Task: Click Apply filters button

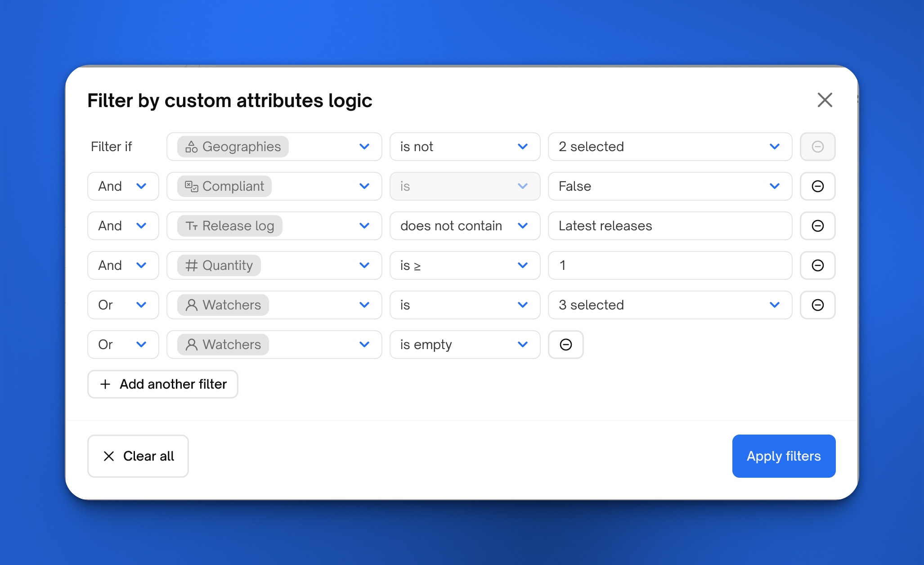Action: point(783,456)
